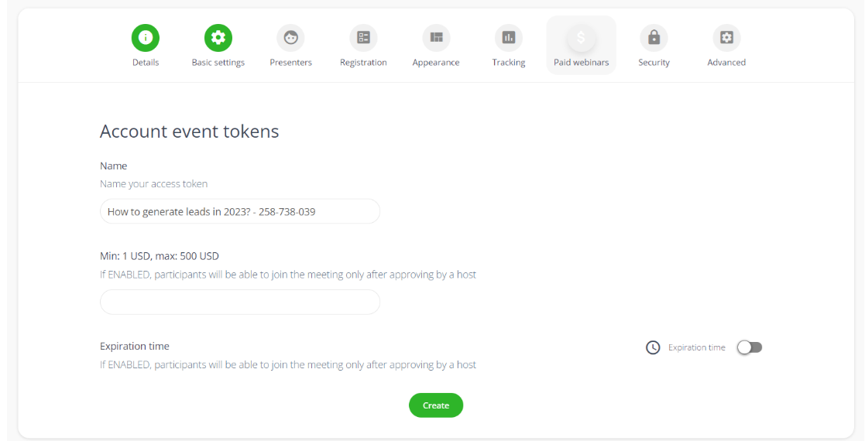868x441 pixels.
Task: Click the green Create button
Action: click(436, 405)
